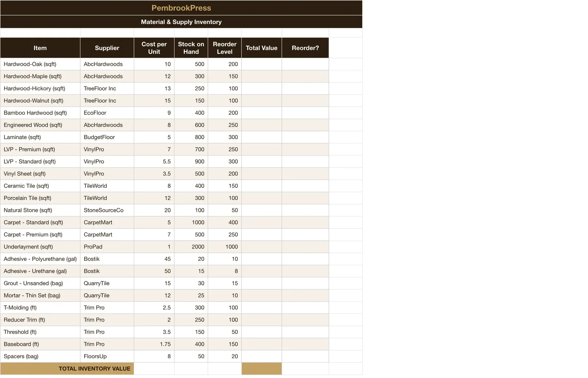Select the BudgetFloor supplier cell
Viewport: 588px width, 378px height.
pos(107,137)
